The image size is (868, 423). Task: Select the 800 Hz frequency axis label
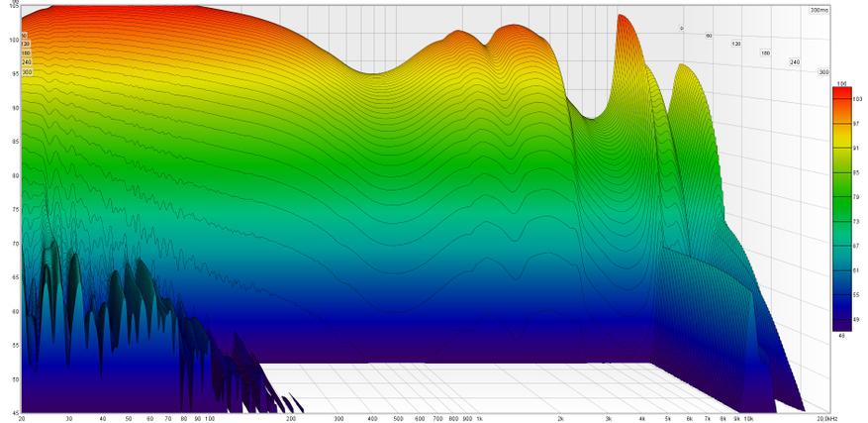[453, 417]
